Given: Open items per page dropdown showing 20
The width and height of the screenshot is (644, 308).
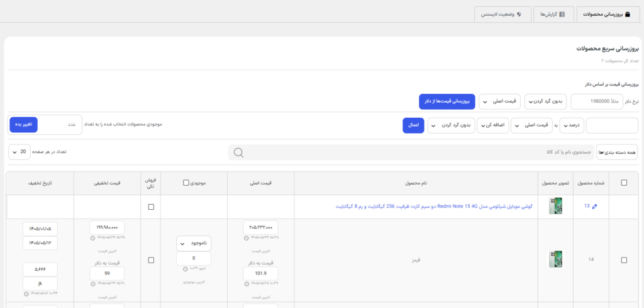Looking at the screenshot, I should click(19, 152).
